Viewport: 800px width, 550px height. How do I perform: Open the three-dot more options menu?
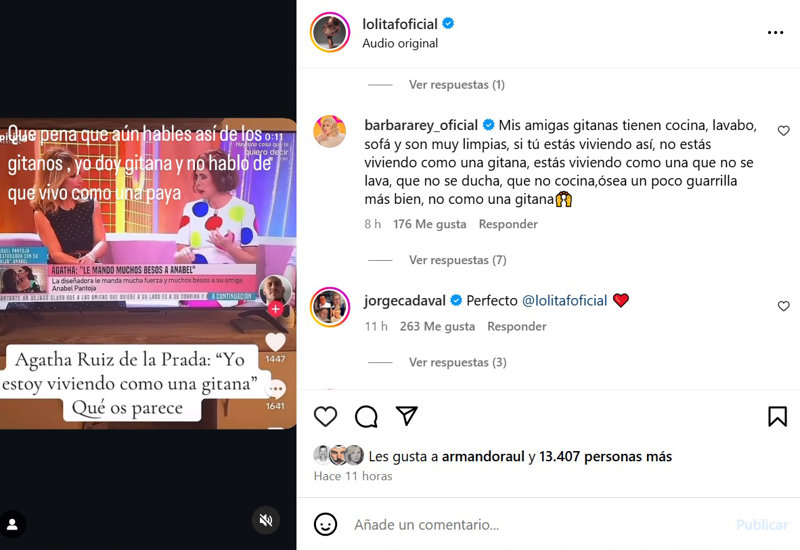point(775,33)
